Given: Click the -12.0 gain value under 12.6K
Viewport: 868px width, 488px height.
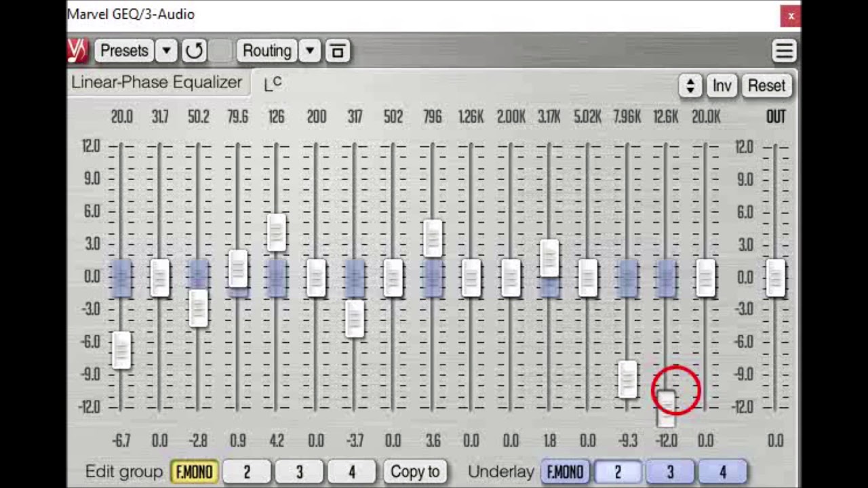Looking at the screenshot, I should click(666, 441).
